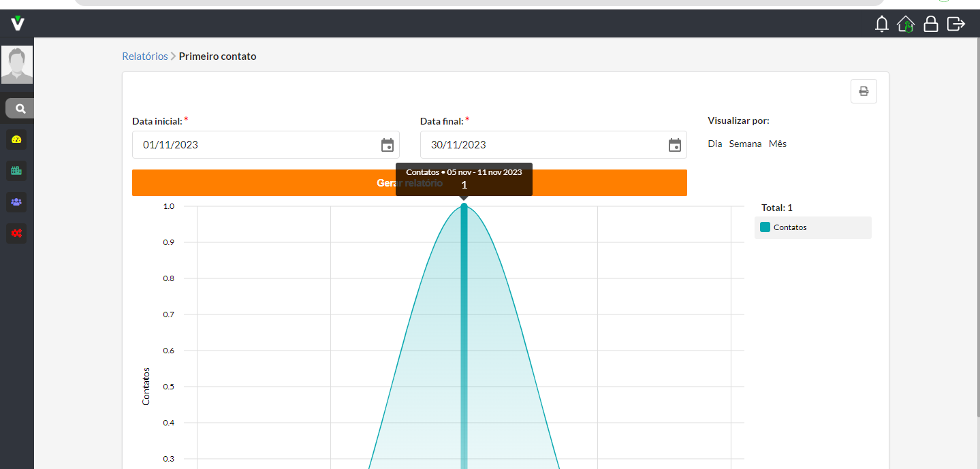The height and width of the screenshot is (469, 980).
Task: Open the sidebar search
Action: pyautogui.click(x=20, y=108)
